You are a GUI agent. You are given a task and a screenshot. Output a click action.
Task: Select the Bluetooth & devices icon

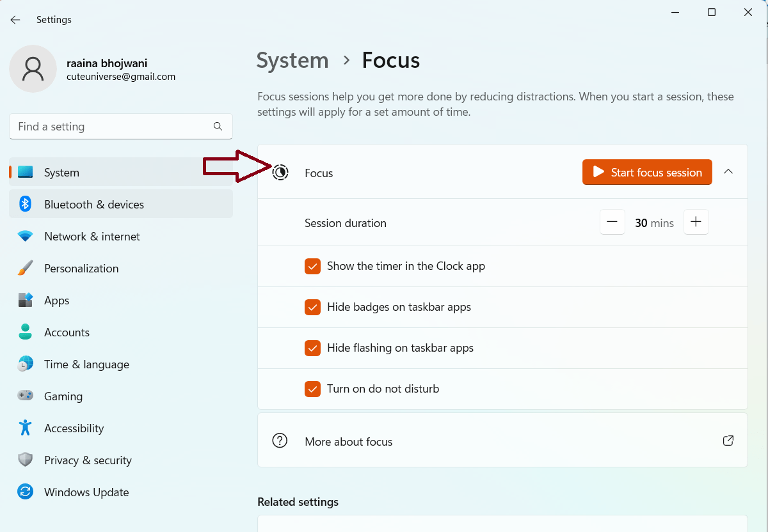pos(25,204)
